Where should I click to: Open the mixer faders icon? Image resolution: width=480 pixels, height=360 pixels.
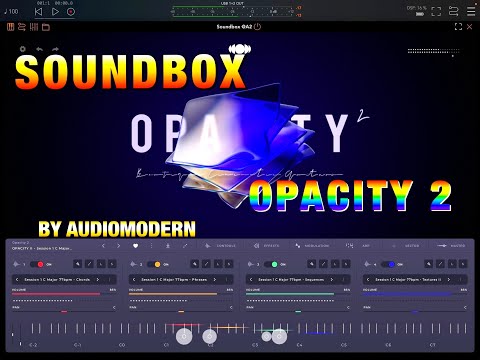34,27
